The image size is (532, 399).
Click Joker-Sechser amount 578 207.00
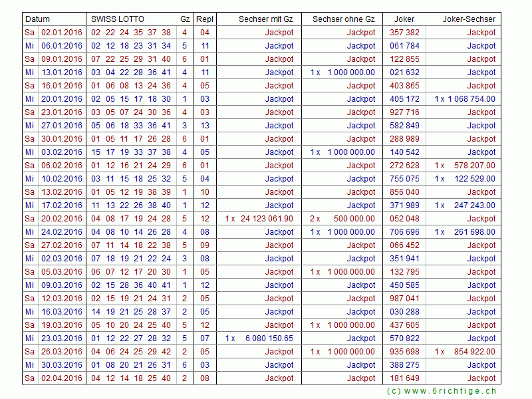473,166
